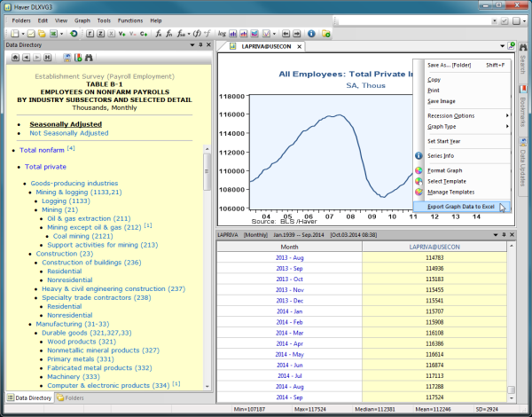This screenshot has width=532, height=417.
Task: Click the blue info toolbar icon
Action: tap(311, 34)
